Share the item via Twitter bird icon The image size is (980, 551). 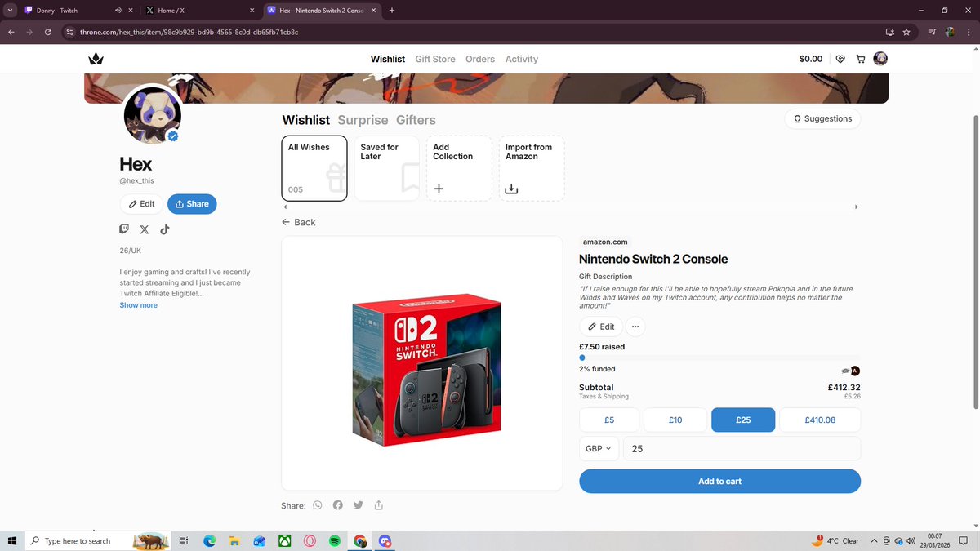(x=358, y=505)
